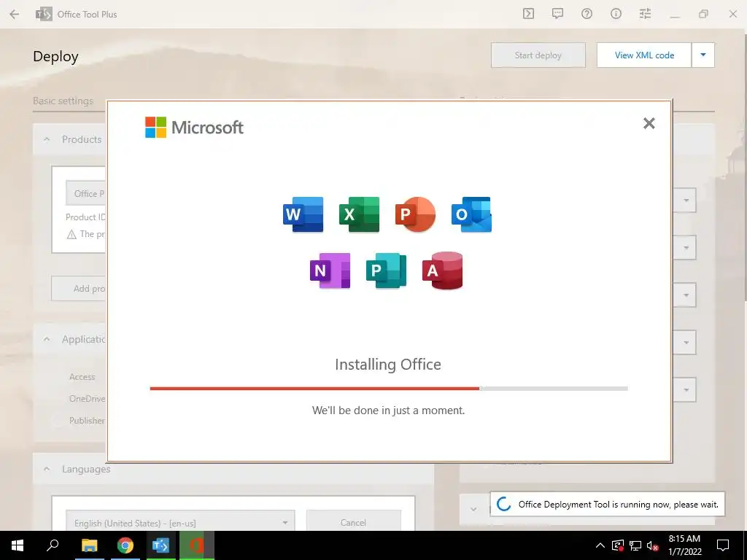Click the vertical scrollbar on Deploy page
747x560 pixels.
click(744, 167)
